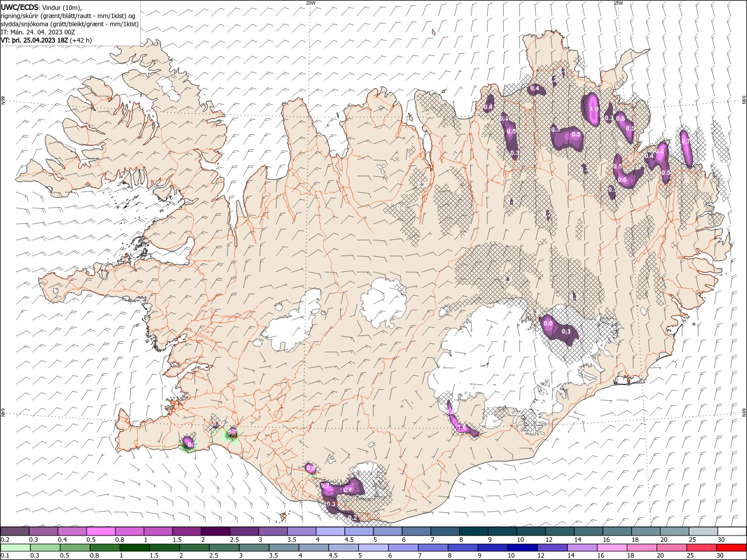Click the 'VT: þri. 25.04.2023 18Z (+42 h)' line
The image size is (747, 560).
coord(46,40)
